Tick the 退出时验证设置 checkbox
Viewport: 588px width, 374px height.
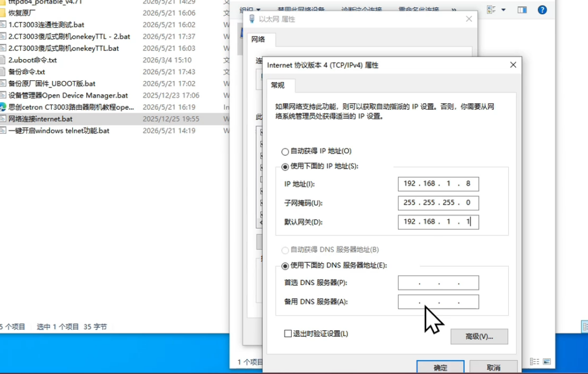click(288, 333)
